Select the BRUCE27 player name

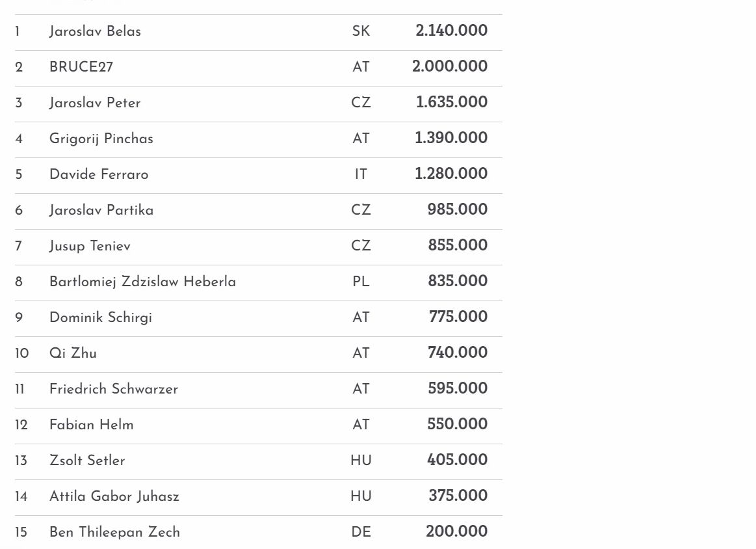click(81, 67)
